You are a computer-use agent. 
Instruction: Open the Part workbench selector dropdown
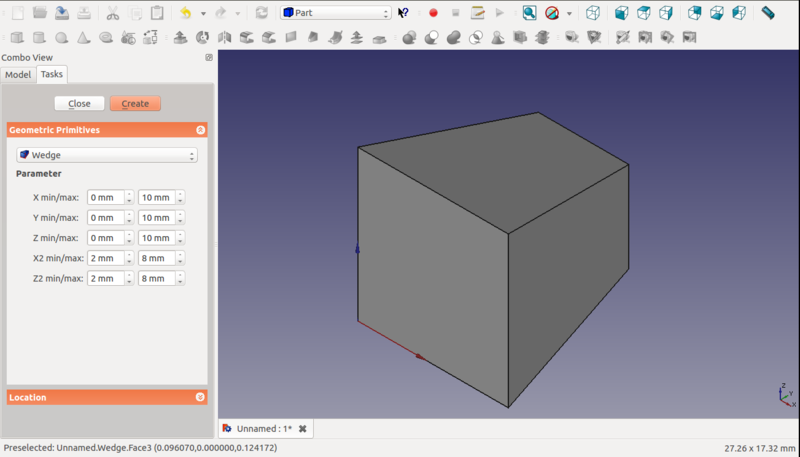click(335, 13)
